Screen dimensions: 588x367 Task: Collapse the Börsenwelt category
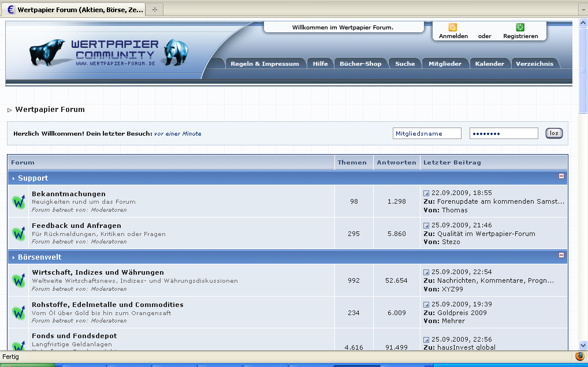point(561,255)
